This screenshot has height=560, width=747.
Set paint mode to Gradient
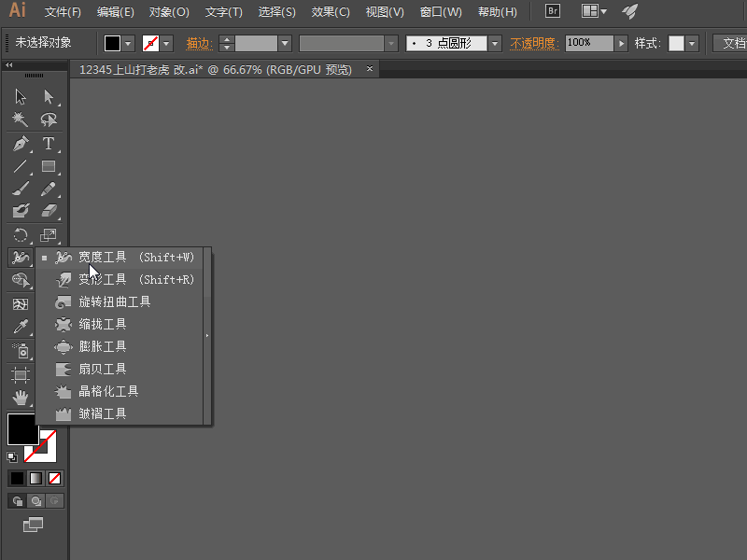[x=35, y=478]
